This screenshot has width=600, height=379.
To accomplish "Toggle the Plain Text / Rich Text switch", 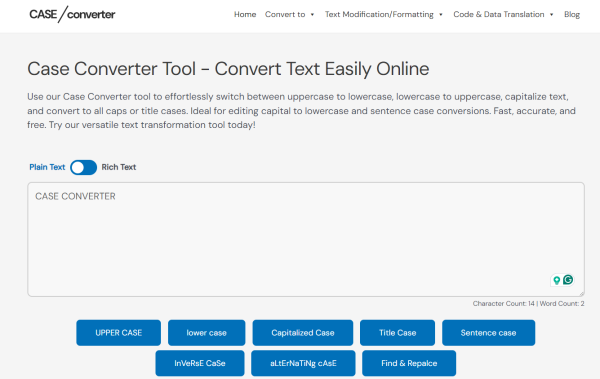I will [x=83, y=167].
